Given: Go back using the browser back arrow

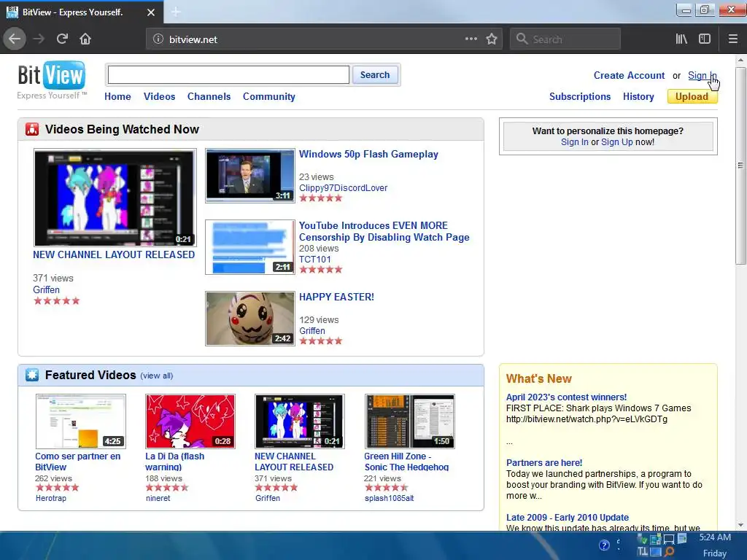Looking at the screenshot, I should coord(15,39).
